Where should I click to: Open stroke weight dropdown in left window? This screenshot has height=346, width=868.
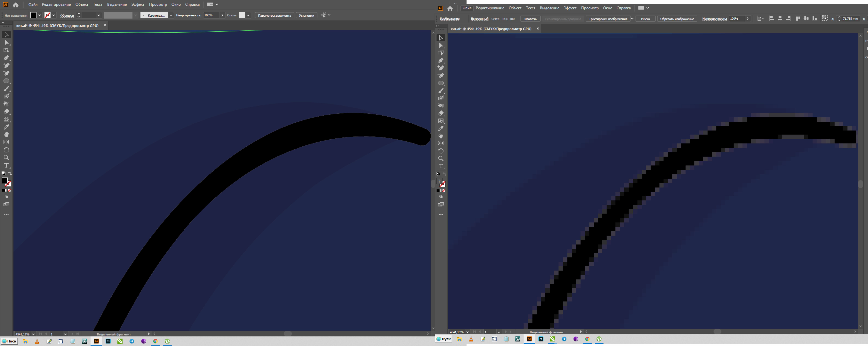(99, 15)
